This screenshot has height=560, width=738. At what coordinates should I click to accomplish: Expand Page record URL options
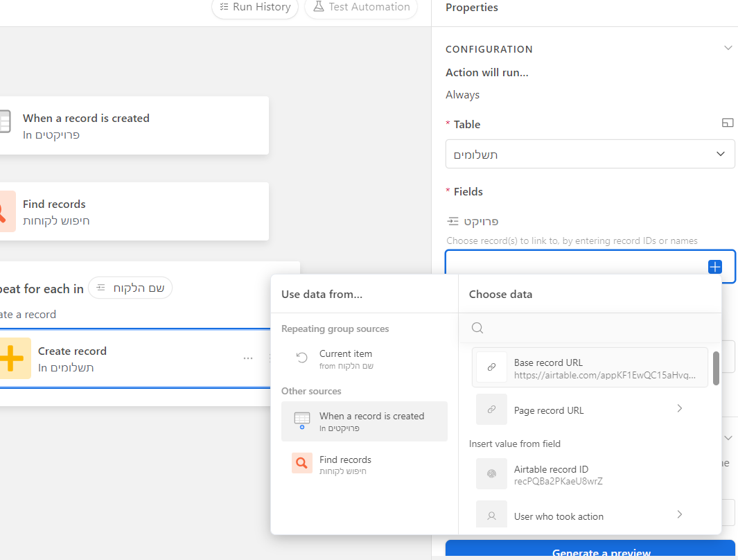click(x=679, y=409)
